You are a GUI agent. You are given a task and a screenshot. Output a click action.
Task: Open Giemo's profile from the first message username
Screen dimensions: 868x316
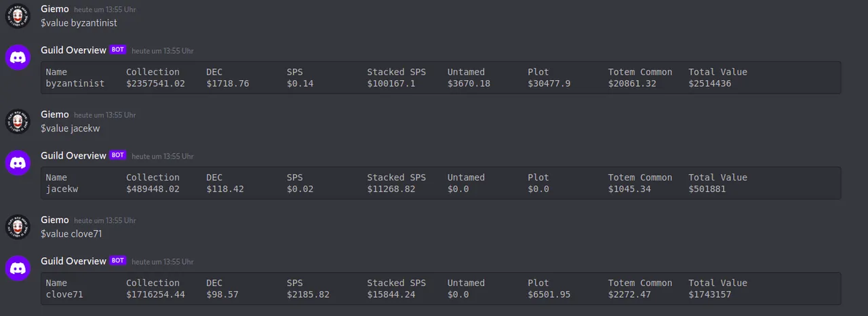(55, 9)
